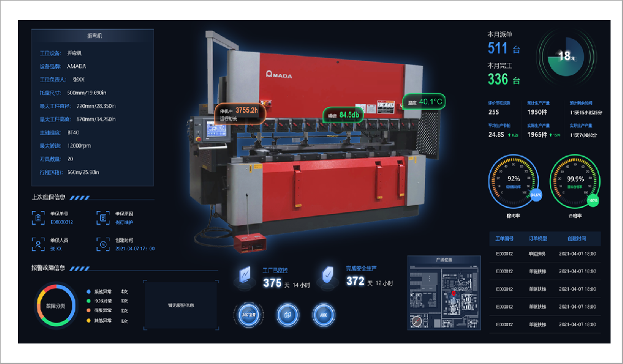
Task: Click the red location pin on factory map
Action: 454,293
